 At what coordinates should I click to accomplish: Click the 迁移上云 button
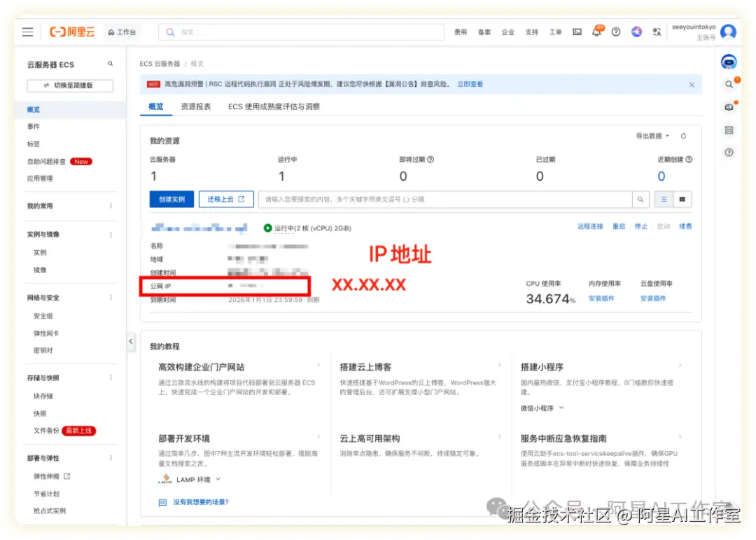pos(226,200)
